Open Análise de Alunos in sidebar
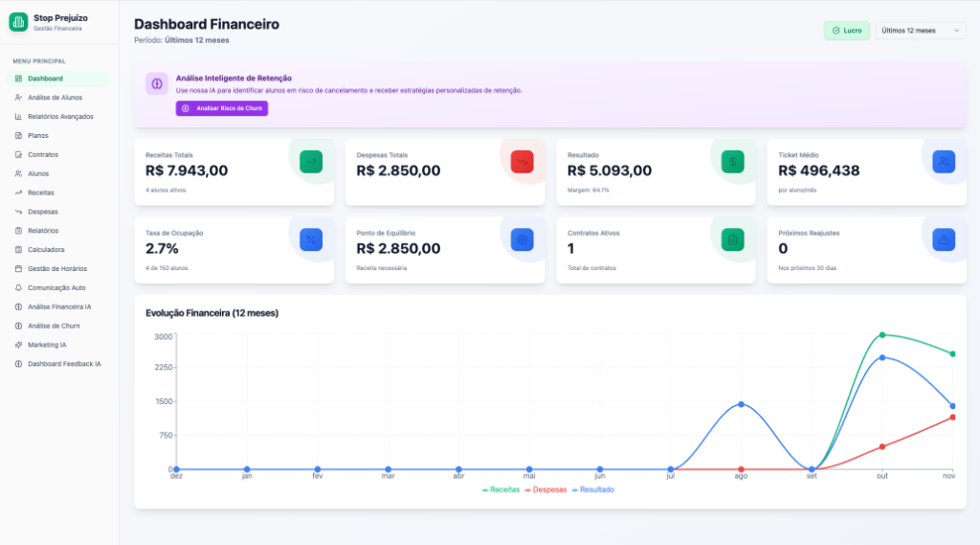The height and width of the screenshot is (545, 980). pos(54,98)
